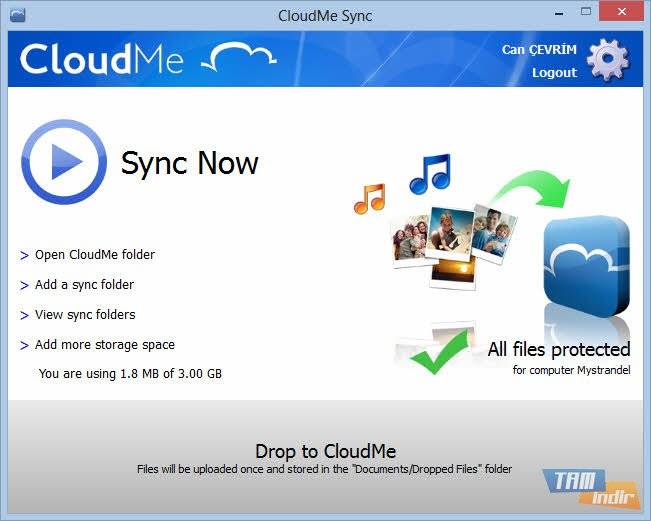Click the orange music note icon
Image resolution: width=651 pixels, height=521 pixels.
coord(369,198)
